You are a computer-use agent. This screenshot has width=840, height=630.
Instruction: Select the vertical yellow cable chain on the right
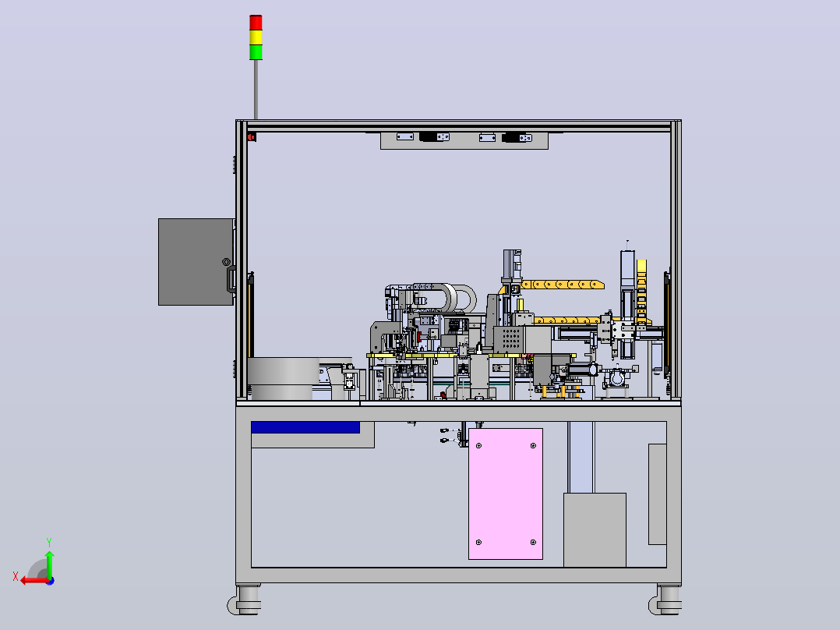(x=642, y=291)
